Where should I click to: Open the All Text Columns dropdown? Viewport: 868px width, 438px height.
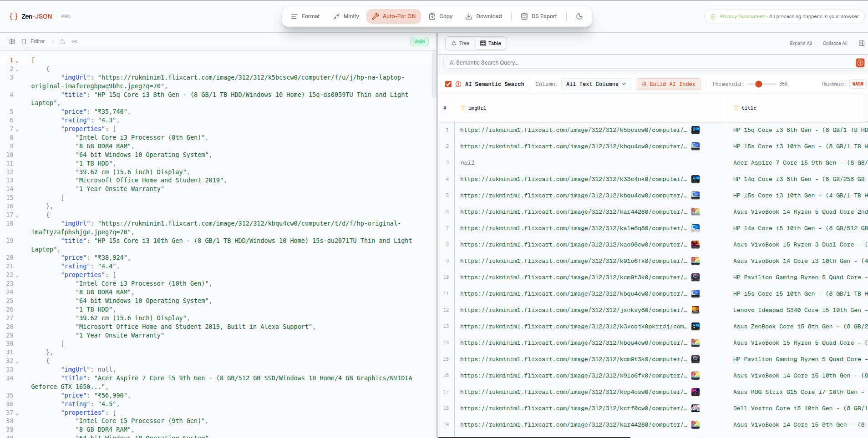596,84
